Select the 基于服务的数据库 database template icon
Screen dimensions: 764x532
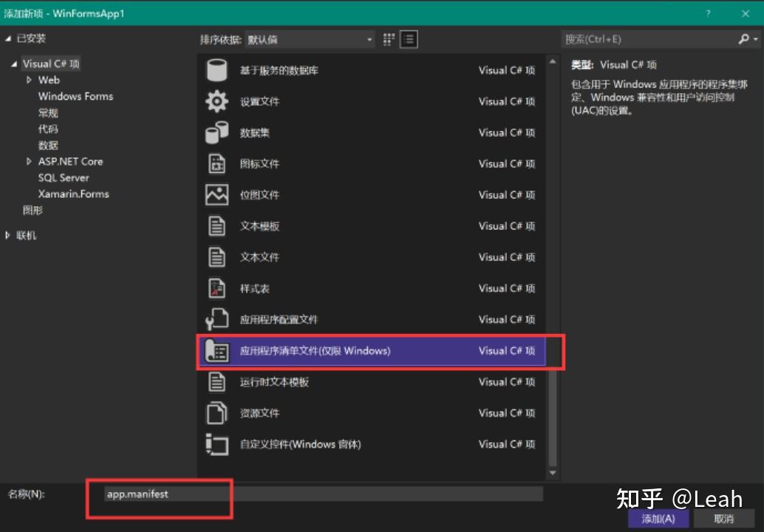(217, 70)
